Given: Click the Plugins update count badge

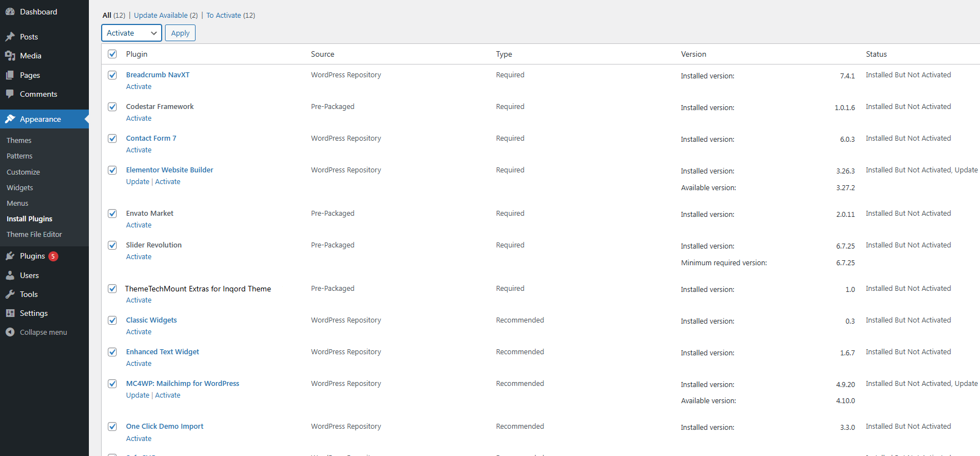Looking at the screenshot, I should click(53, 256).
